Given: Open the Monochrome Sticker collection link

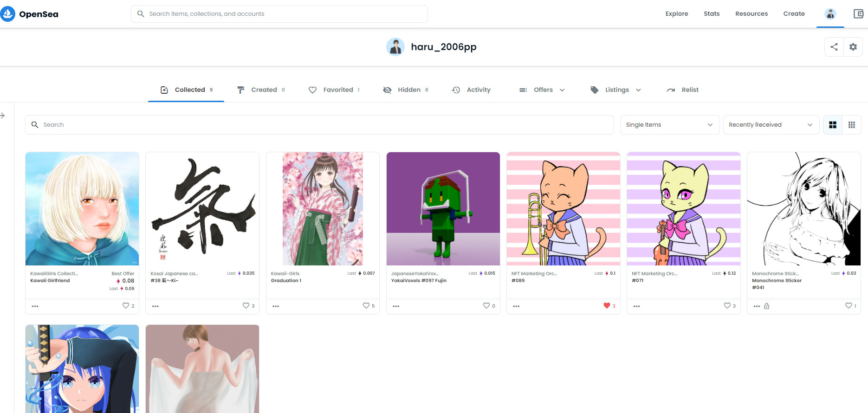Looking at the screenshot, I should click(x=775, y=274).
